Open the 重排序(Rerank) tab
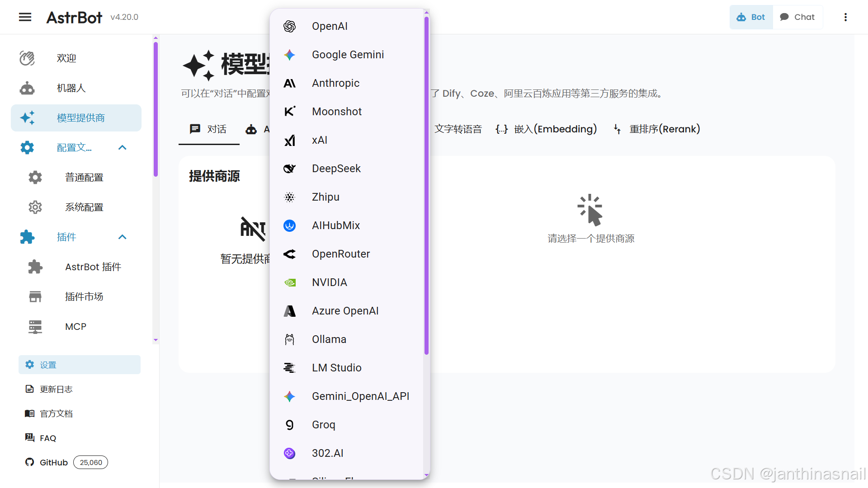Screen dimensions: 868x488 pyautogui.click(x=656, y=129)
